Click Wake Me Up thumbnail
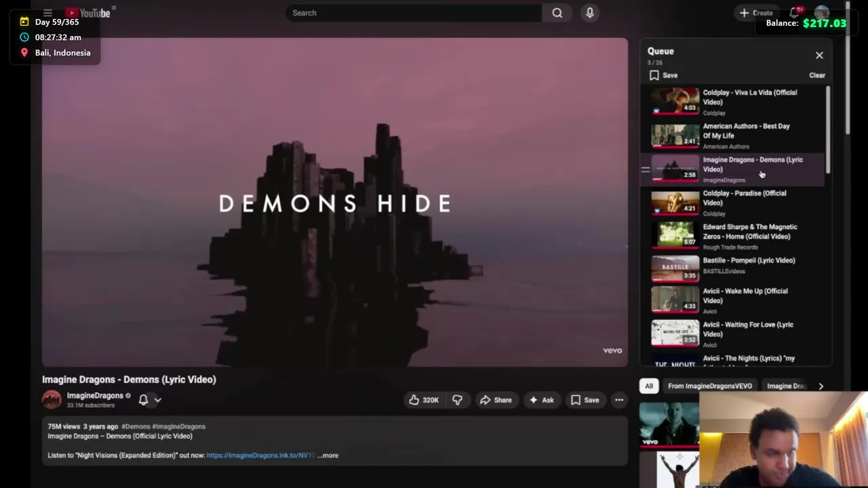The image size is (868, 488). (675, 299)
